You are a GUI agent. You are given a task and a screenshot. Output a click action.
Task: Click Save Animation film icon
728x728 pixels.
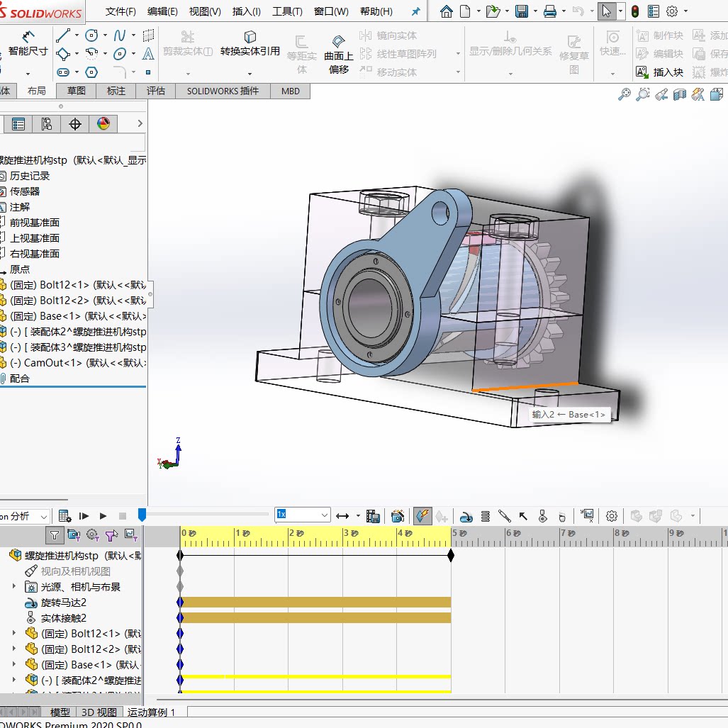point(373,516)
